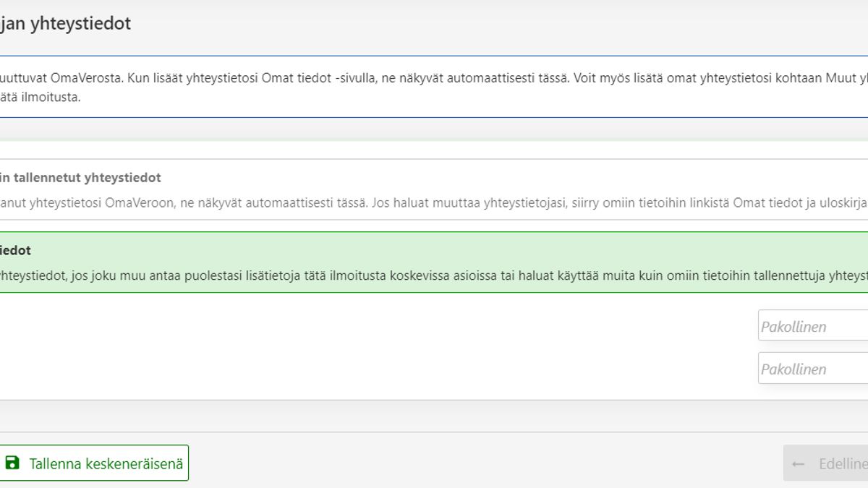The height and width of the screenshot is (488, 868).
Task: Click the page heading ending in 'yhteystiedot'
Action: pyautogui.click(x=65, y=23)
